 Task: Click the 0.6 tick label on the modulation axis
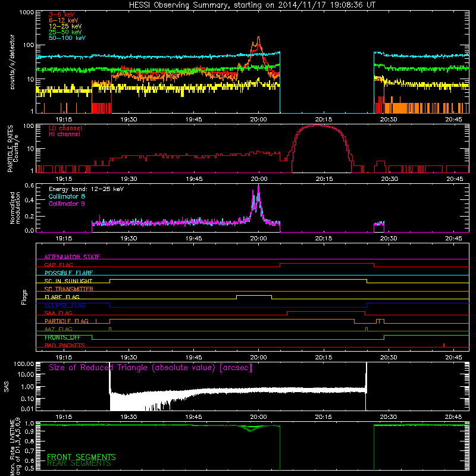[x=29, y=185]
